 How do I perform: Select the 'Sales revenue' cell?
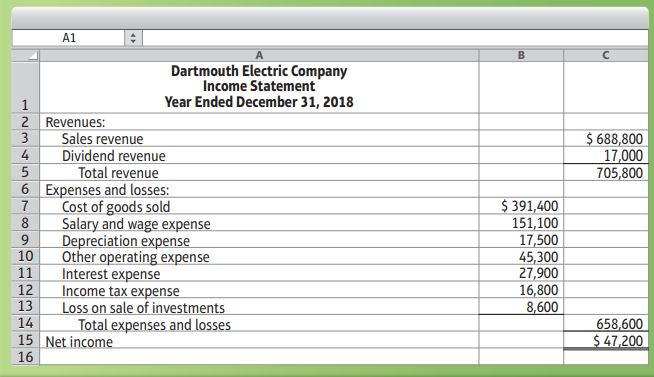point(259,138)
